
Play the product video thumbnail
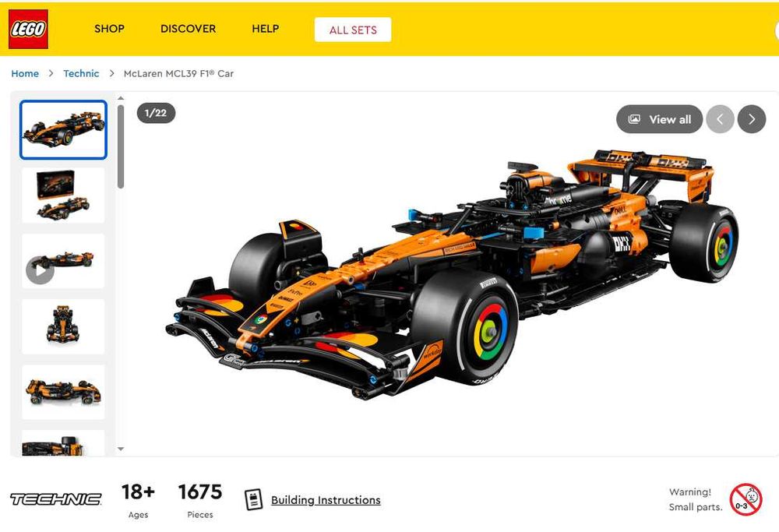[x=41, y=271]
